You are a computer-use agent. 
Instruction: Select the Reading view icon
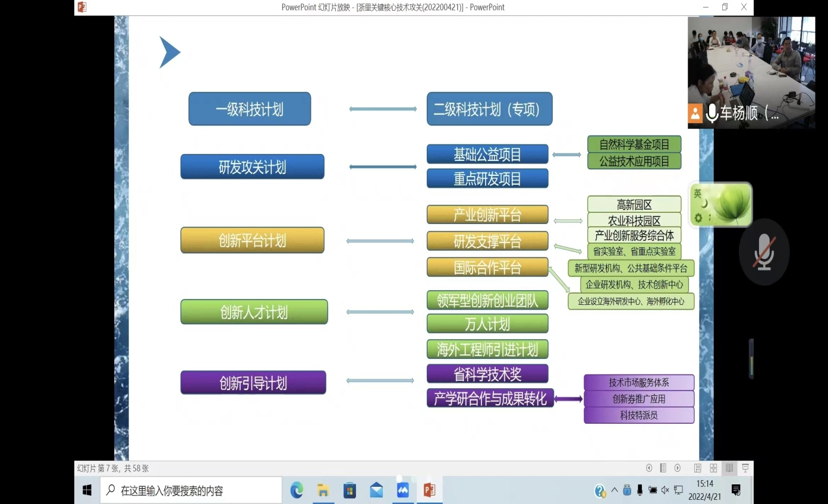[x=729, y=468]
